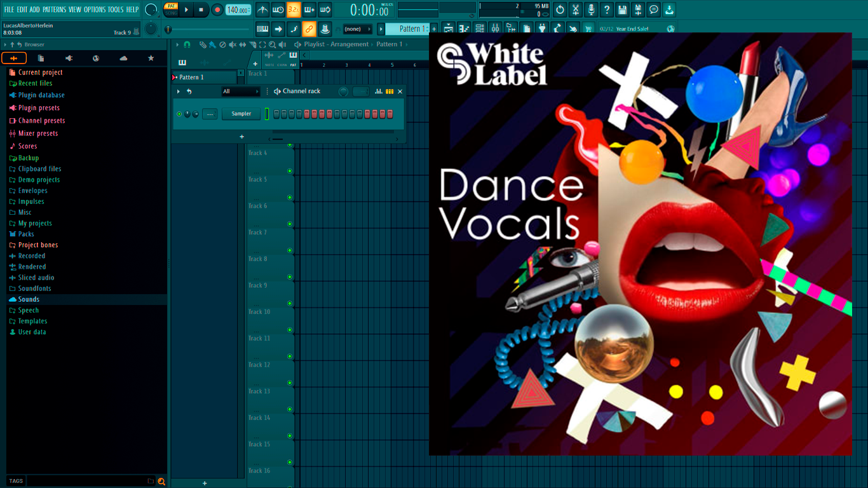Viewport: 868px width, 488px height.
Task: Click the globe icon beside Year End Sale
Action: click(x=670, y=29)
